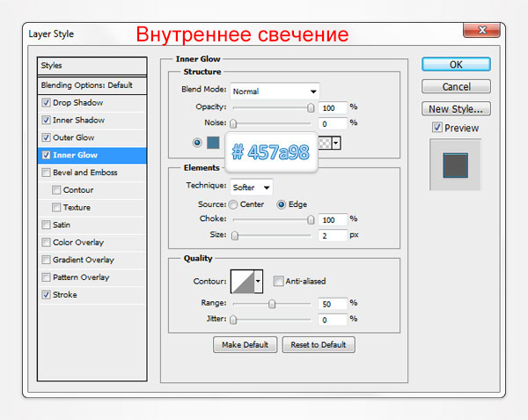This screenshot has width=528, height=420.
Task: Click the blue glow color swatch
Action: tap(213, 143)
